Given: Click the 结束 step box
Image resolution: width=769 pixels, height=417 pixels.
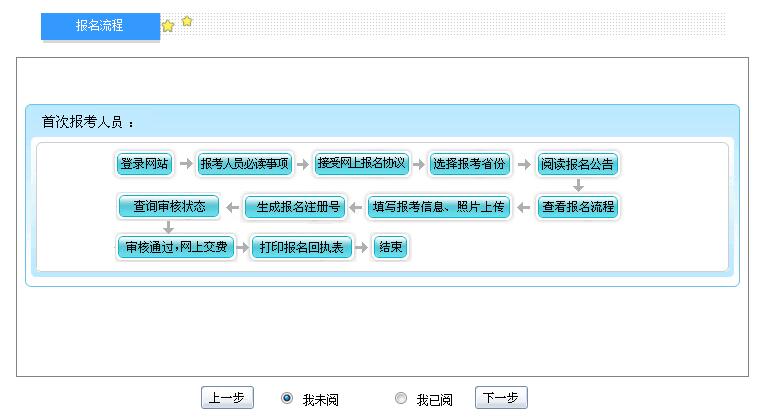Looking at the screenshot, I should coord(390,247).
